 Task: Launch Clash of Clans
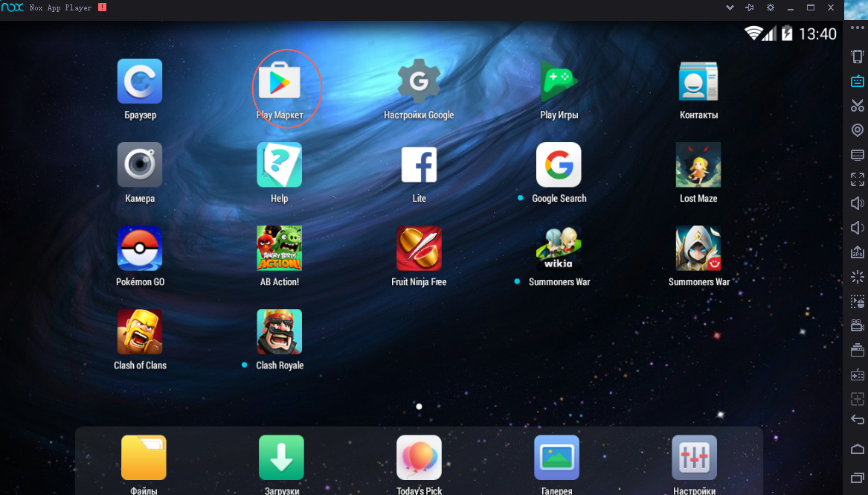(140, 332)
